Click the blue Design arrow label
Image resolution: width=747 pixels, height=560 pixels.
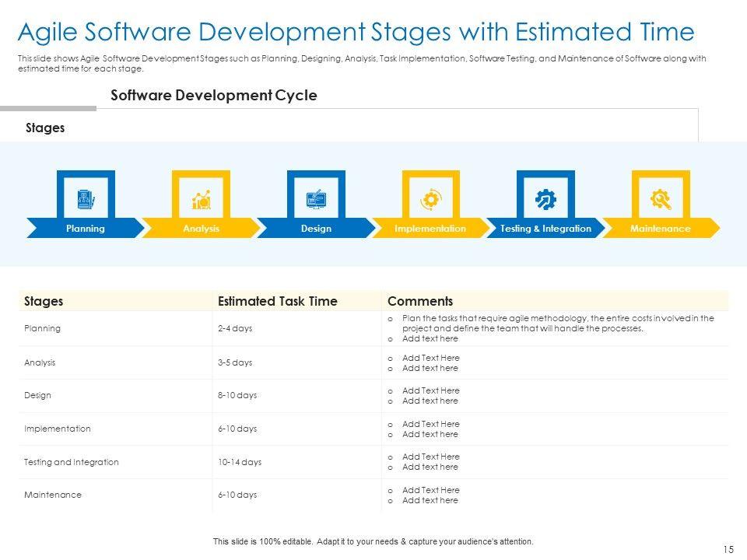pos(316,229)
